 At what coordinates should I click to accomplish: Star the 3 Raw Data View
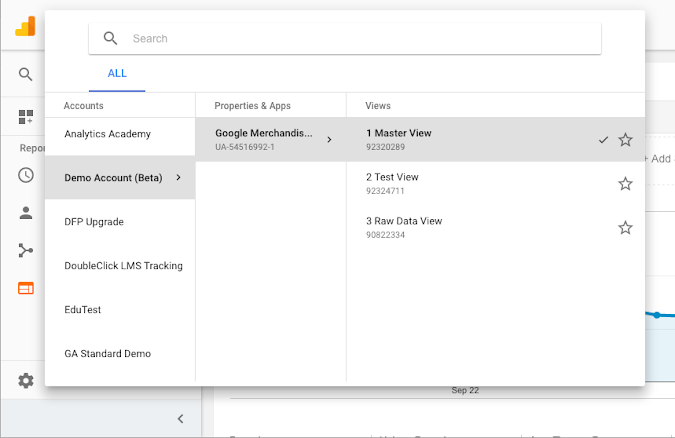tap(625, 228)
